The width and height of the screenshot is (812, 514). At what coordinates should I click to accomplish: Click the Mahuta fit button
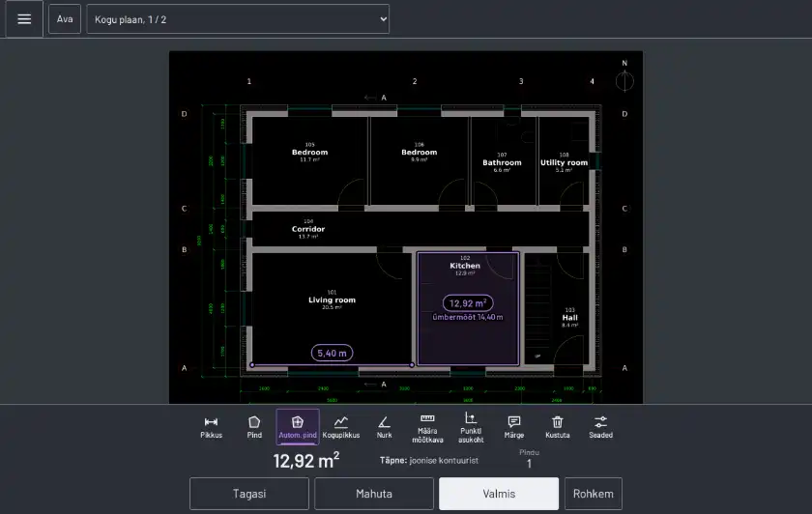point(374,494)
